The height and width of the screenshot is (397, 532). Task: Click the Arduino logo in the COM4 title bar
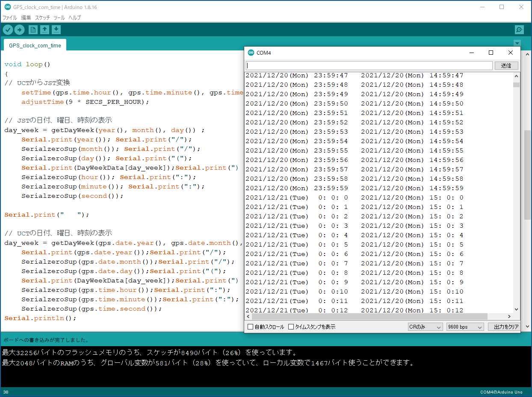point(251,53)
